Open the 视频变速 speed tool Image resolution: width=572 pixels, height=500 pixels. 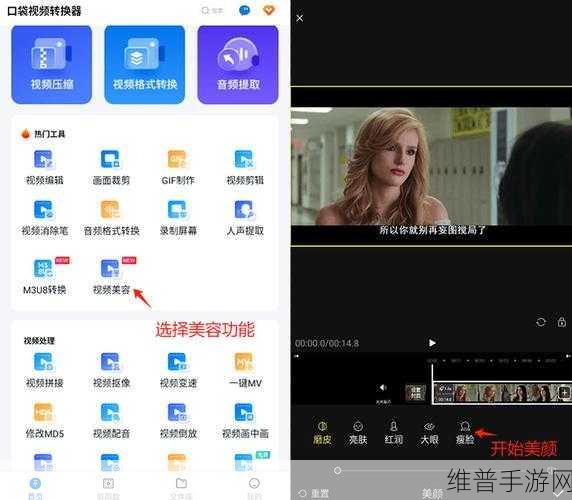point(178,370)
